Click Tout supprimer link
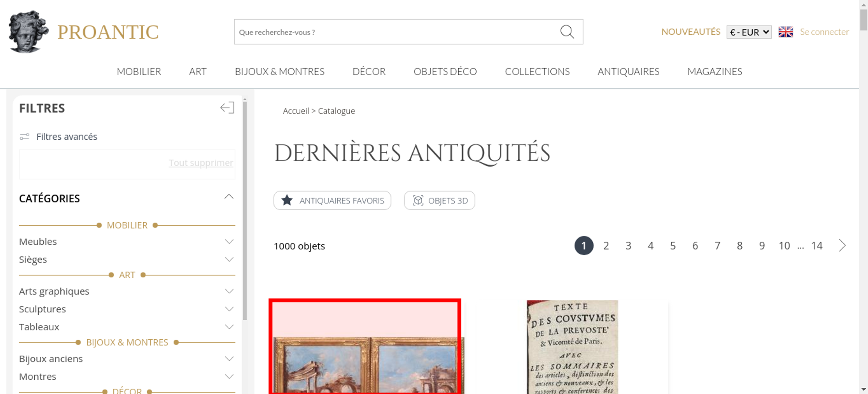Screen dimensions: 868x394 [x=201, y=163]
